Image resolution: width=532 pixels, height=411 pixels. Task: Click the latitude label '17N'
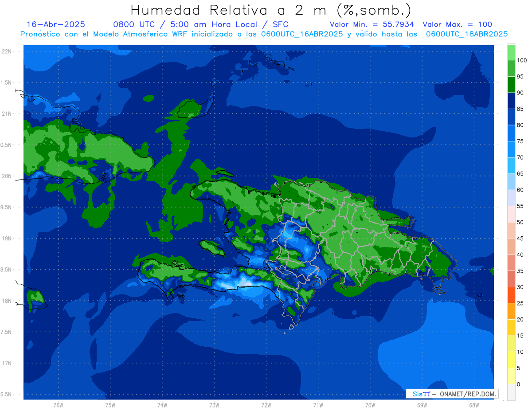[x=7, y=363]
